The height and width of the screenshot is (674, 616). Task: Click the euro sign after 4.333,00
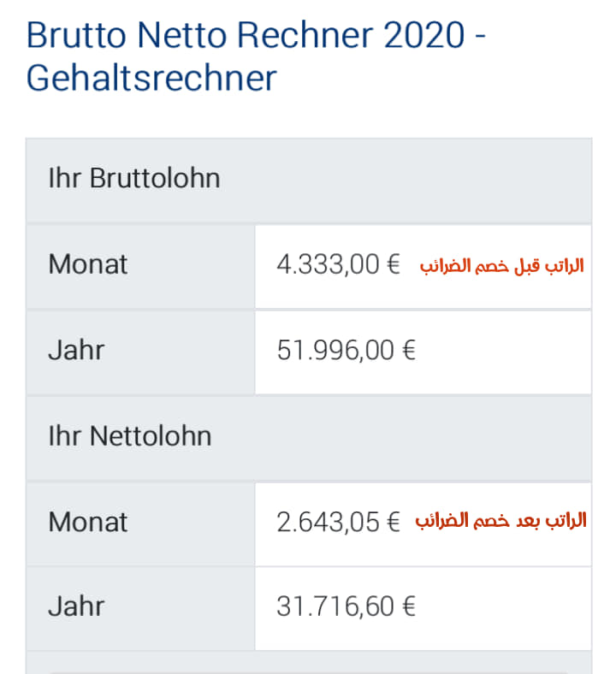(x=394, y=264)
